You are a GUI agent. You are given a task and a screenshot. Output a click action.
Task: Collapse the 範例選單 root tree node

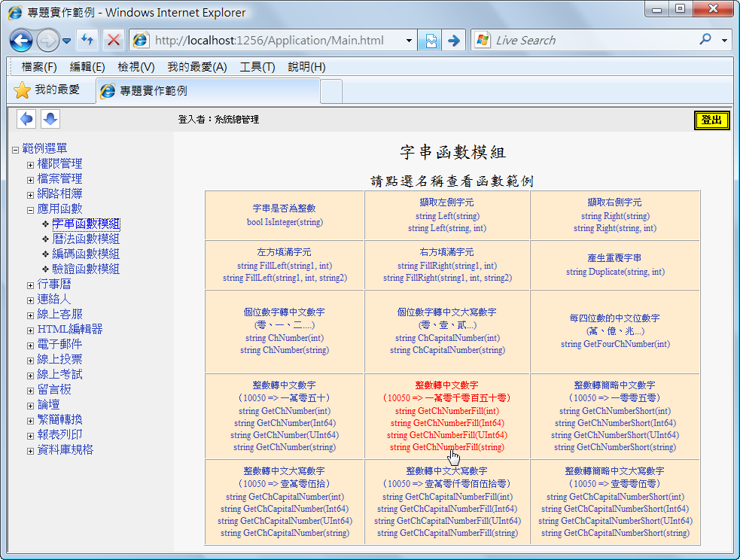click(x=15, y=150)
